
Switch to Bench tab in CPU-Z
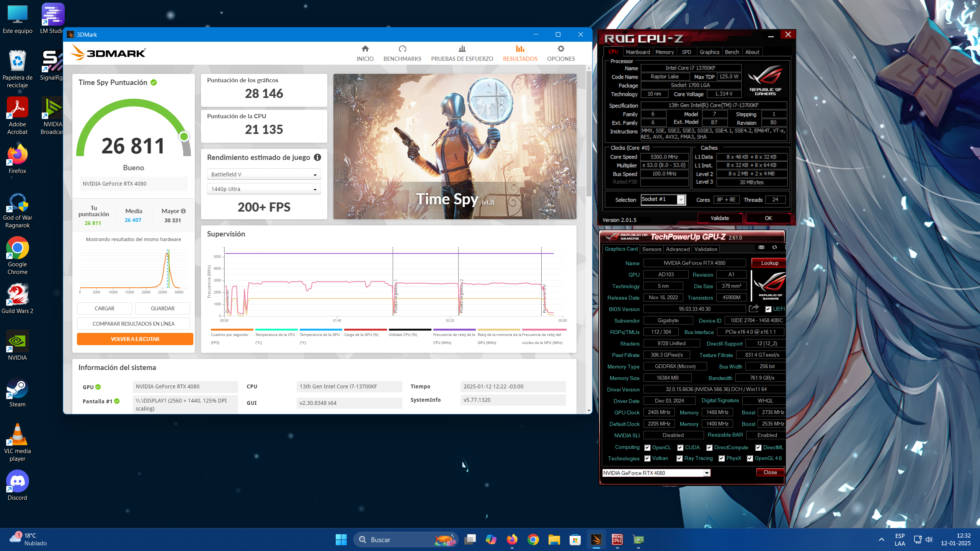point(732,52)
